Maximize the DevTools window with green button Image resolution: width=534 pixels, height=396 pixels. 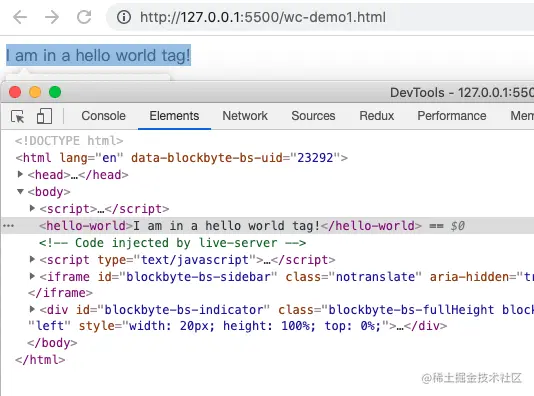tap(55, 92)
